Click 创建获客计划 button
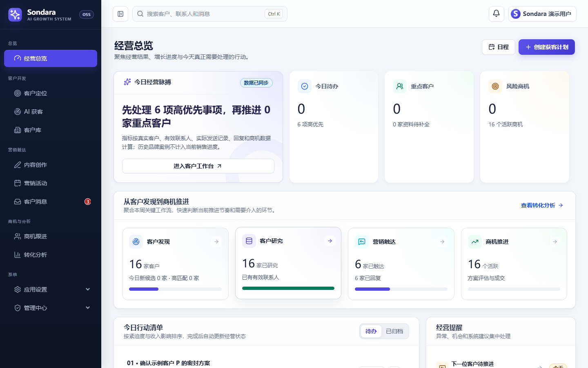588x368 pixels. 546,47
